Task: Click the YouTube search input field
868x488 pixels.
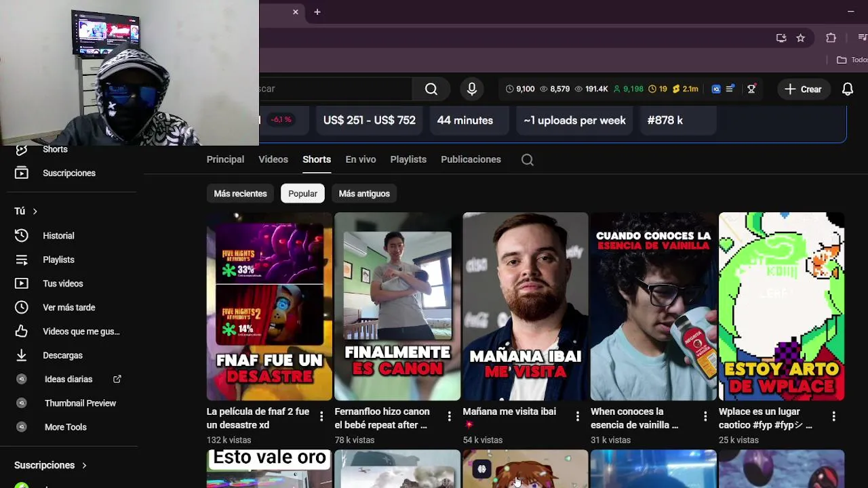Action: 335,89
